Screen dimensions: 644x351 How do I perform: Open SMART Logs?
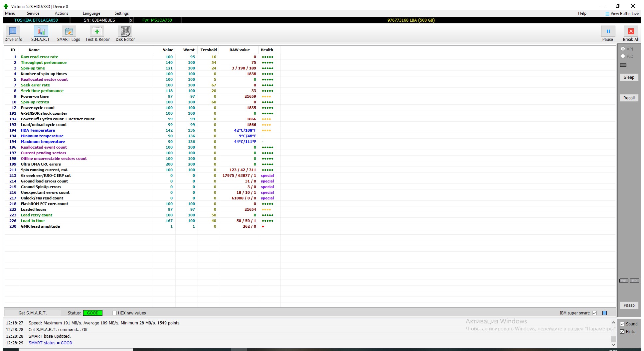point(69,34)
